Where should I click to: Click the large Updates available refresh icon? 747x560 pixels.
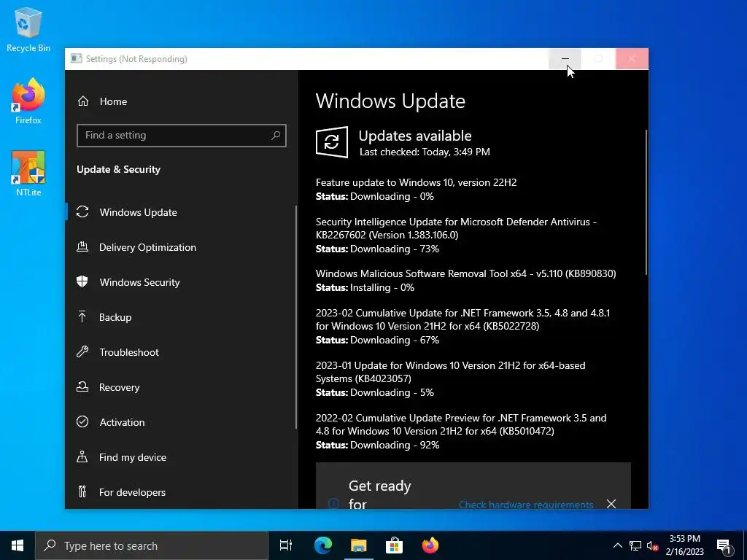pyautogui.click(x=332, y=142)
